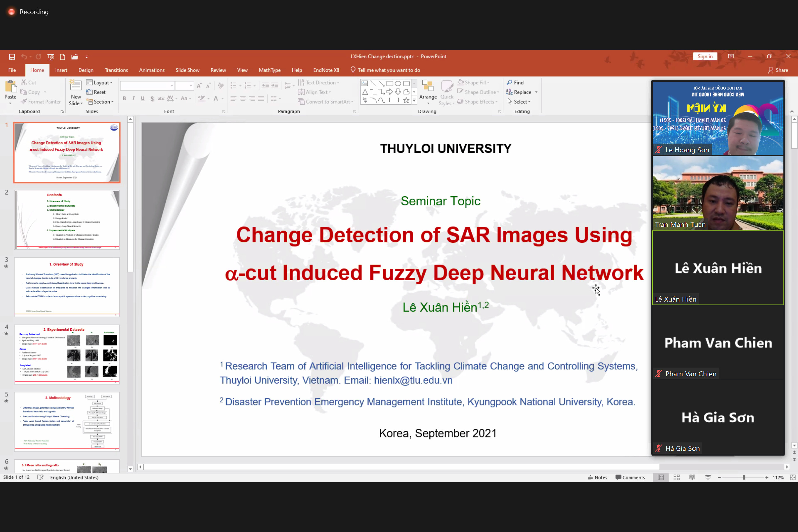The width and height of the screenshot is (798, 532).
Task: Click the Find magnifier icon
Action: pos(509,83)
